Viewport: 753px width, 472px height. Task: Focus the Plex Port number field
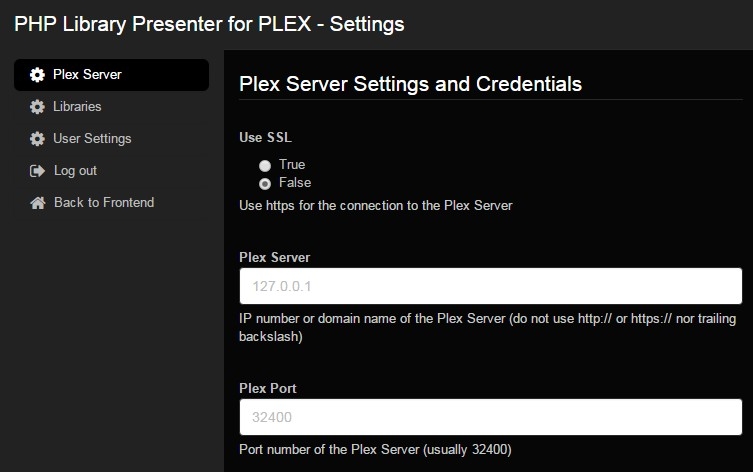coord(490,417)
